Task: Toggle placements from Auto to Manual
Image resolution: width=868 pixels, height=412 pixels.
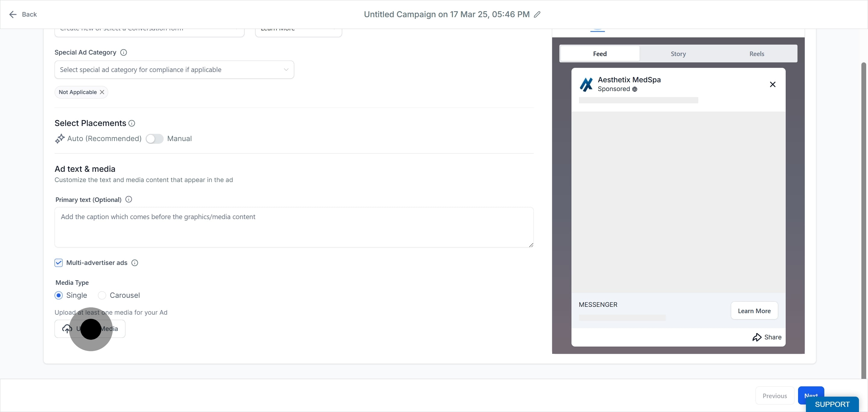Action: pyautogui.click(x=155, y=139)
